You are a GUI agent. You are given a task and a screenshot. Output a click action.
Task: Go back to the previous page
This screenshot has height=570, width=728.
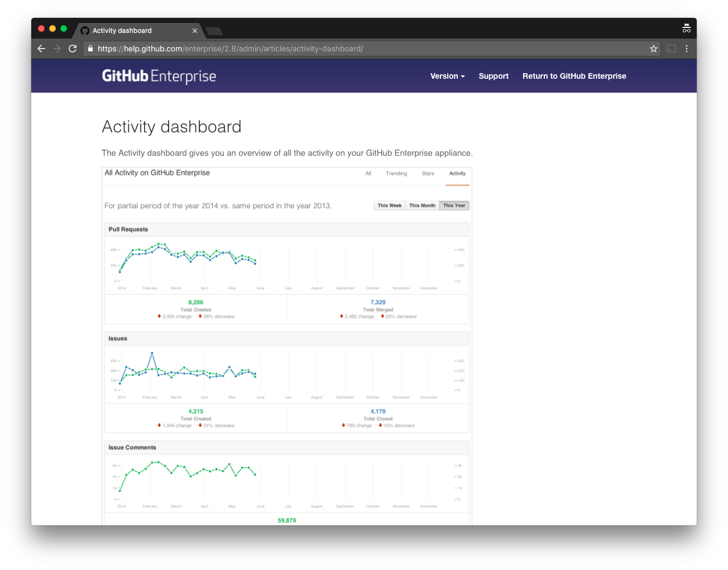pyautogui.click(x=41, y=49)
